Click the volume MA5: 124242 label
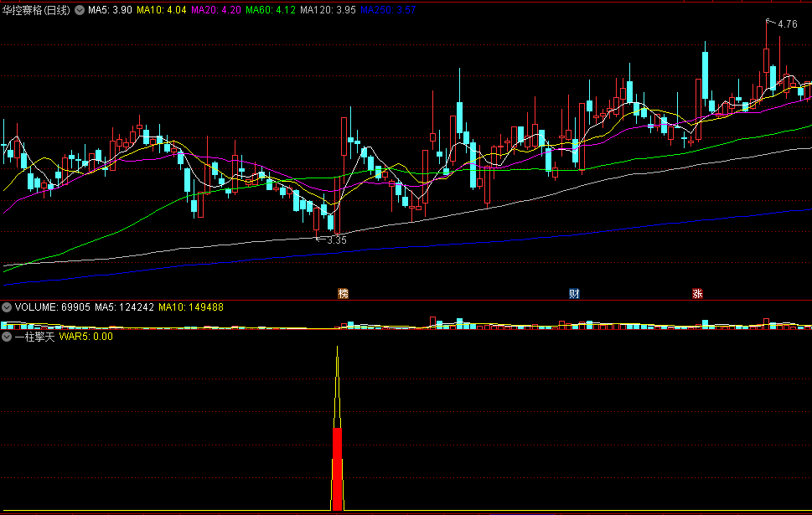Screen dimensions: 812x515 click(x=124, y=307)
